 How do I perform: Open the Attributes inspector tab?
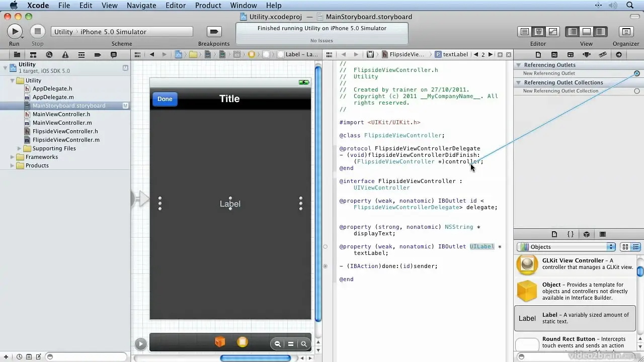(x=586, y=54)
